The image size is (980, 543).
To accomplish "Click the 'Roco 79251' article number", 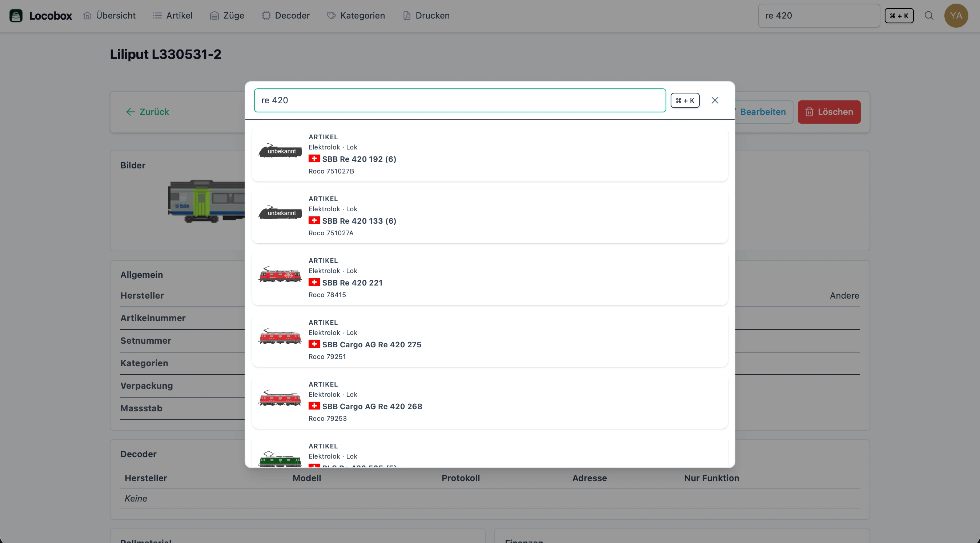I will 327,357.
